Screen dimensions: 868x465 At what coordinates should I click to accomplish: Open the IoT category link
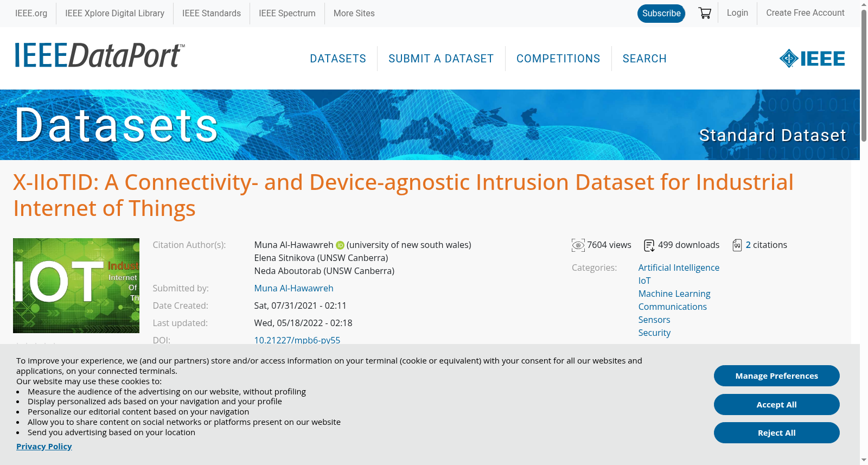coord(644,281)
